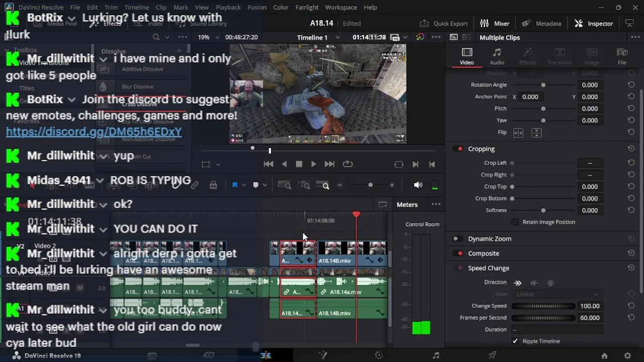This screenshot has height=362, width=644.
Task: Reset Cropping section
Action: (631, 149)
